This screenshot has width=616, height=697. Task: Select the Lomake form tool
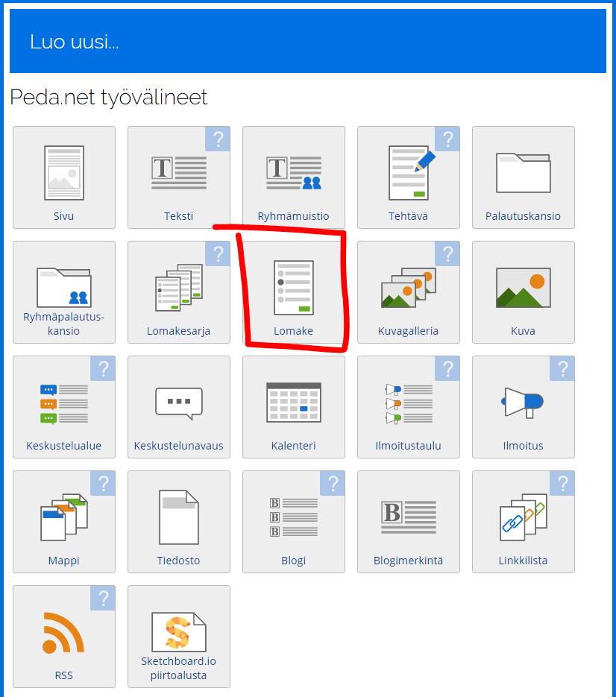click(x=294, y=292)
